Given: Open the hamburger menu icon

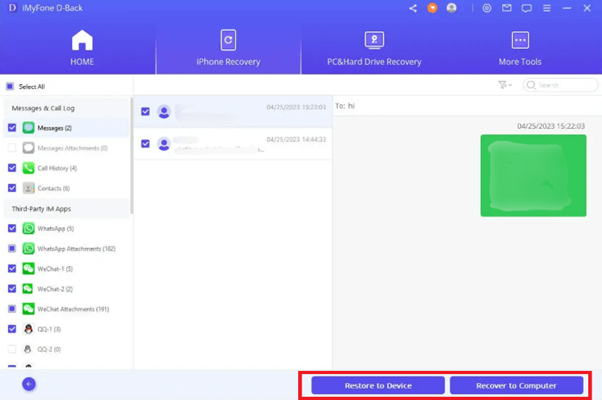Looking at the screenshot, I should [x=547, y=8].
